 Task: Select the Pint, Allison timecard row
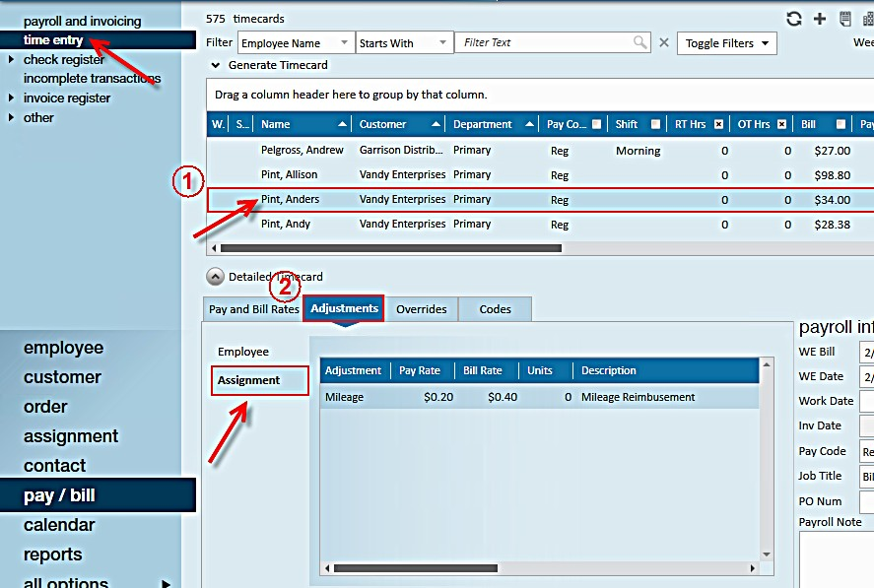coord(540,175)
